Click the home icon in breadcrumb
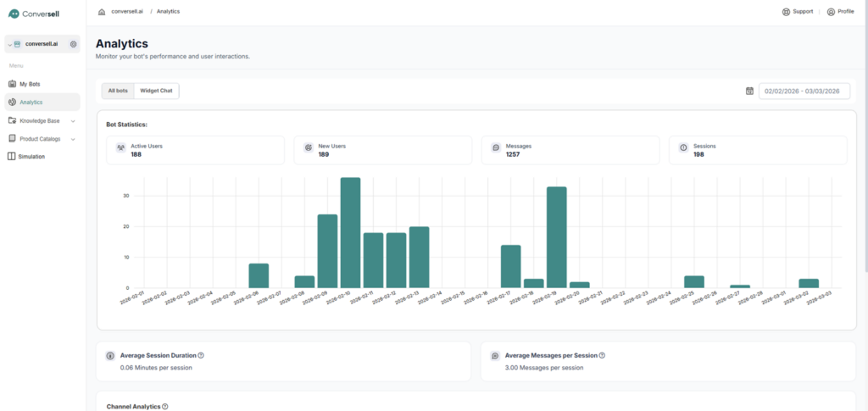The image size is (868, 411). 102,12
